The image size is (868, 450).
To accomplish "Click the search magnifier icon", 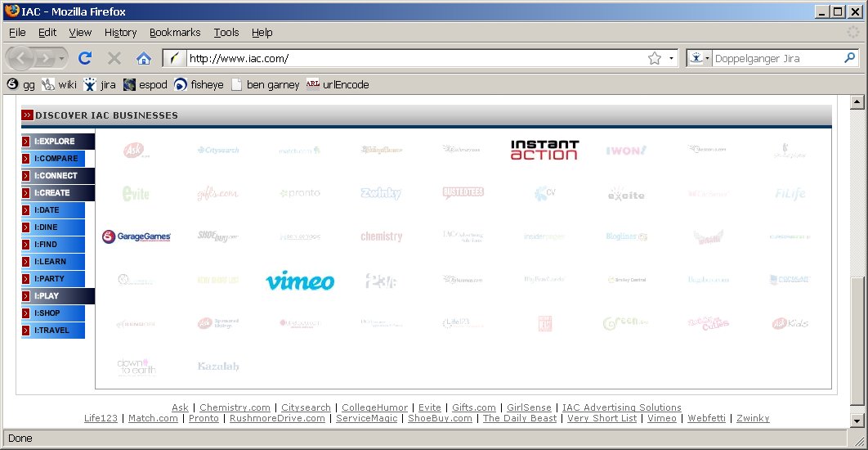I will tap(850, 57).
